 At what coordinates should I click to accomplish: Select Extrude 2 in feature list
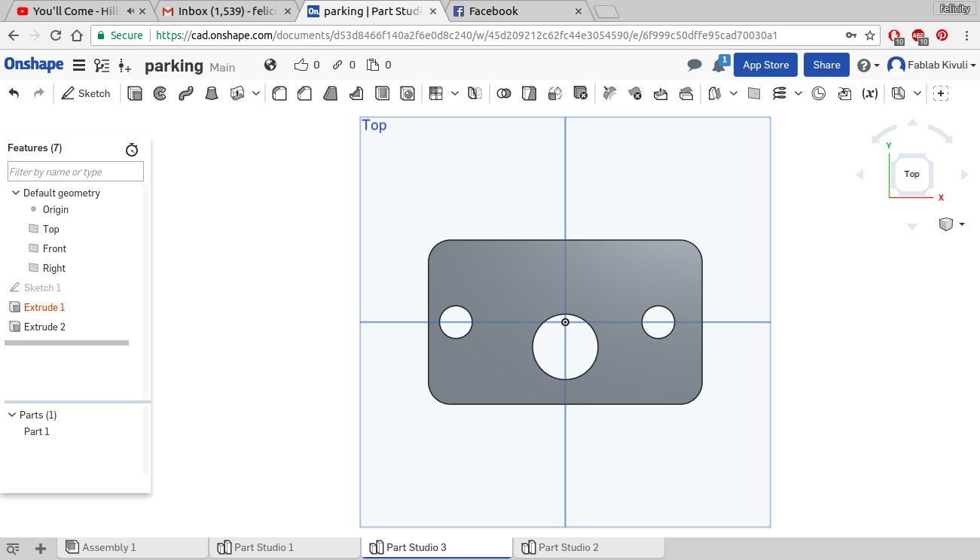pos(44,327)
